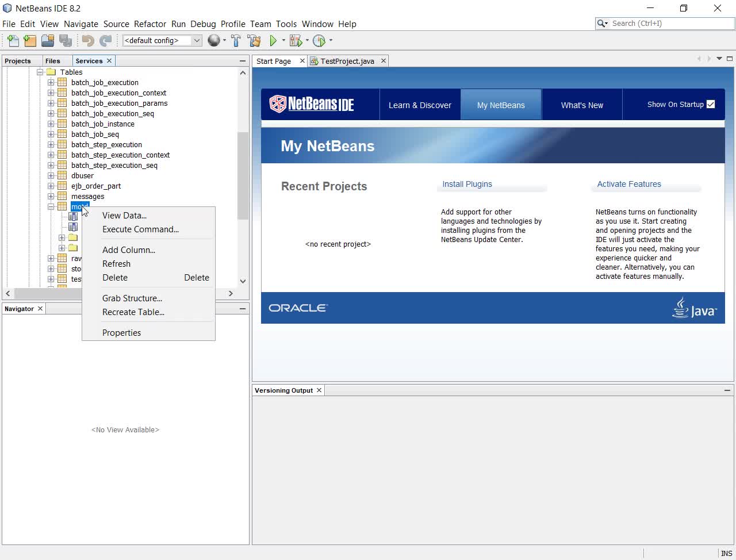Click Services tree scroll down arrow
The width and height of the screenshot is (736, 560).
tap(243, 281)
